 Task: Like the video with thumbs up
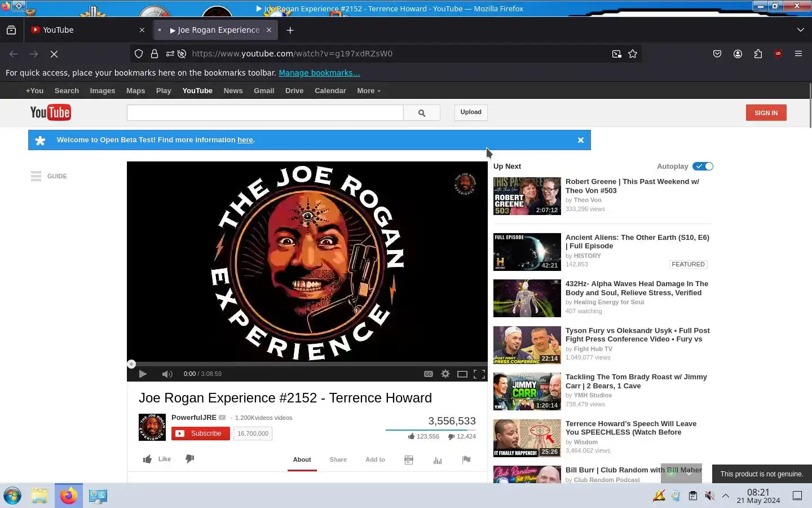157,459
